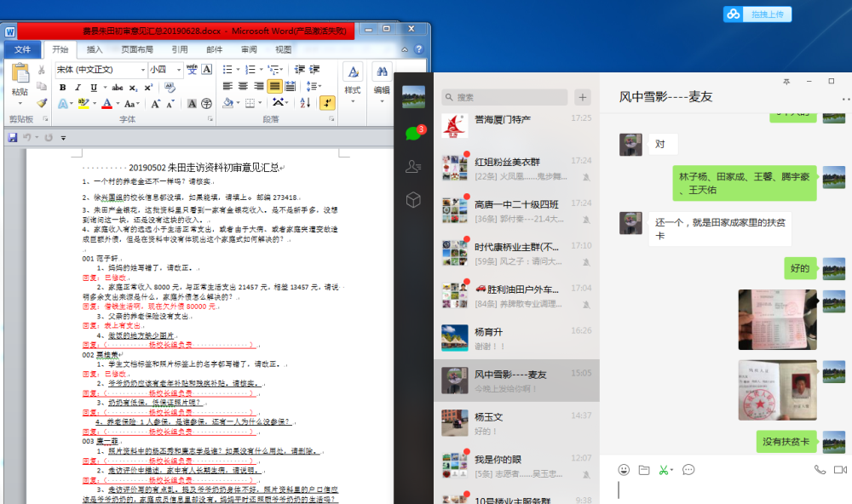Click the Distributed alignment icon
This screenshot has height=504, width=852.
291,86
